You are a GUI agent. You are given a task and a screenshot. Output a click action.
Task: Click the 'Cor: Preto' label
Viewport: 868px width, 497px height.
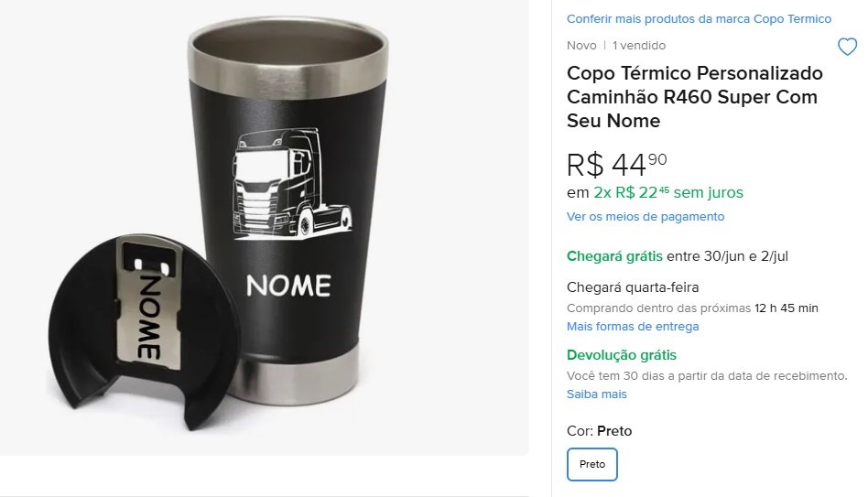click(599, 431)
